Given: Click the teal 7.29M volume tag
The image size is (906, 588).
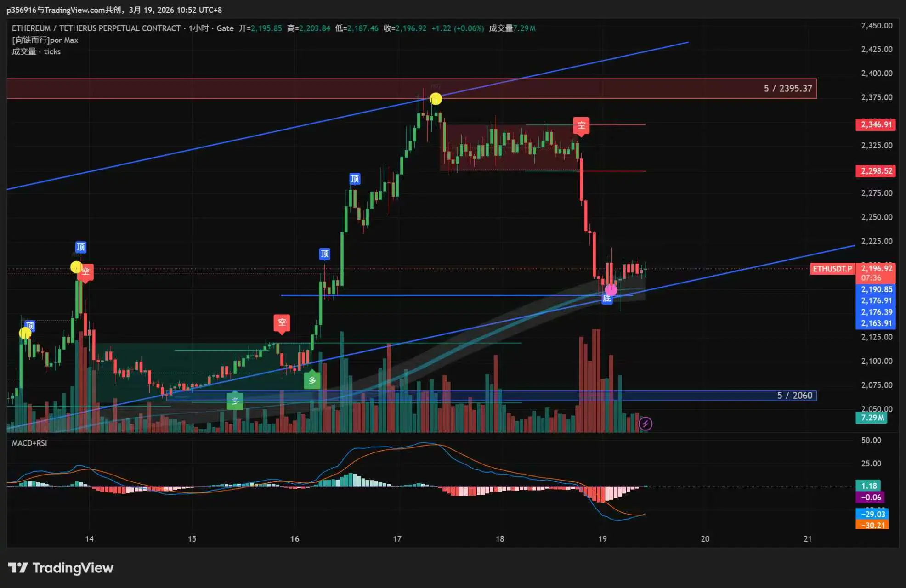Looking at the screenshot, I should (872, 418).
